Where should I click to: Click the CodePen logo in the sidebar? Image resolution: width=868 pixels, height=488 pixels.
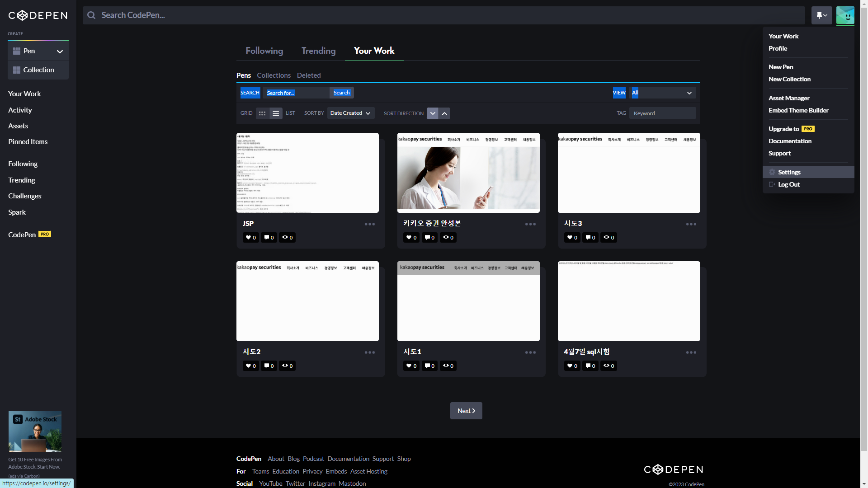coord(38,15)
